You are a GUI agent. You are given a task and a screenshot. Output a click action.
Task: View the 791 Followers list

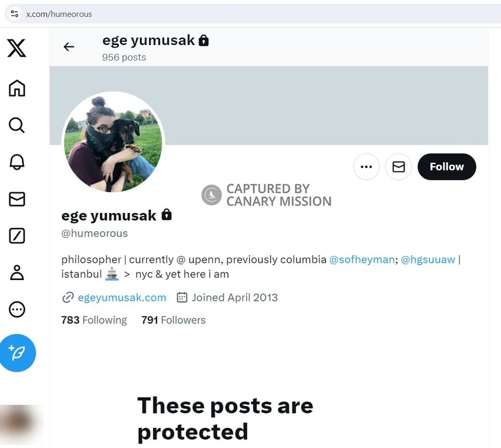pyautogui.click(x=173, y=320)
